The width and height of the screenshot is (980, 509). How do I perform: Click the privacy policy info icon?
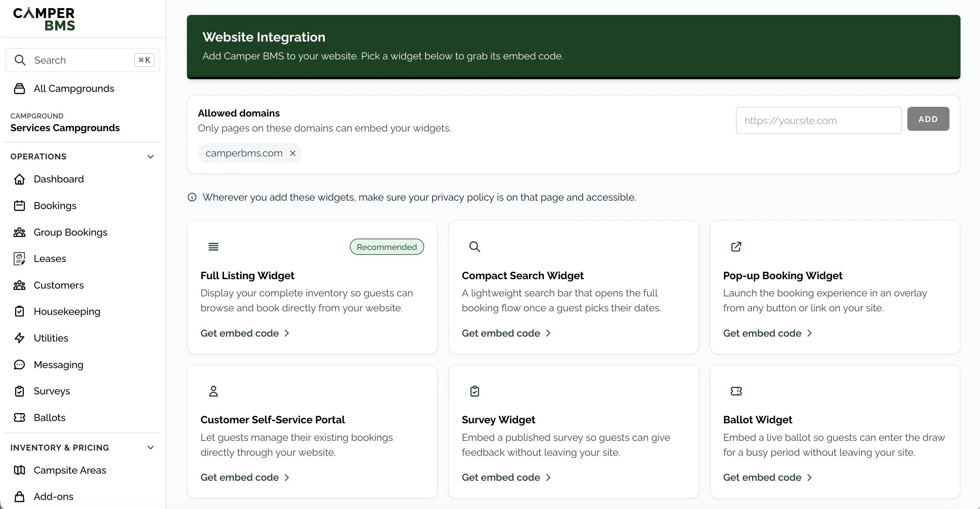click(192, 197)
